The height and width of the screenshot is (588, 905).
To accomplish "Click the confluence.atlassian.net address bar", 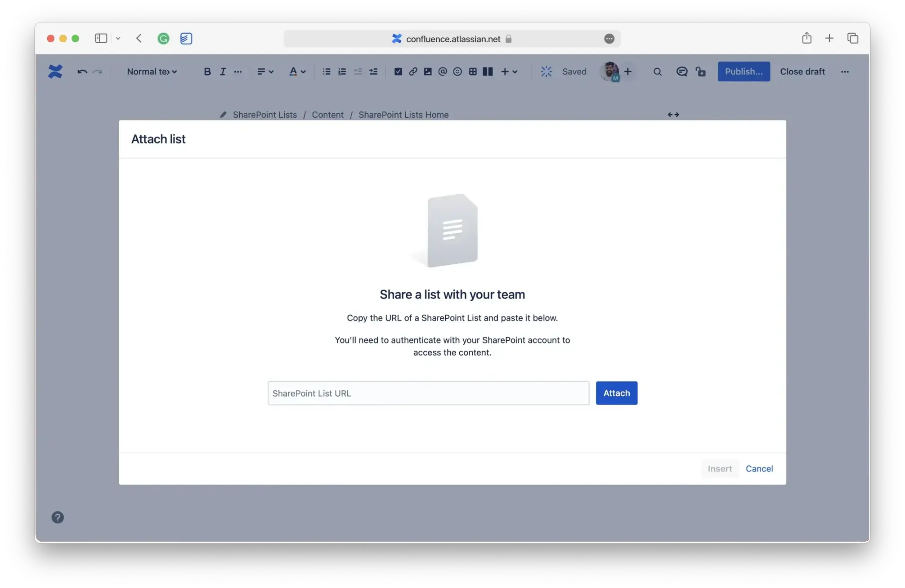I will pyautogui.click(x=452, y=39).
